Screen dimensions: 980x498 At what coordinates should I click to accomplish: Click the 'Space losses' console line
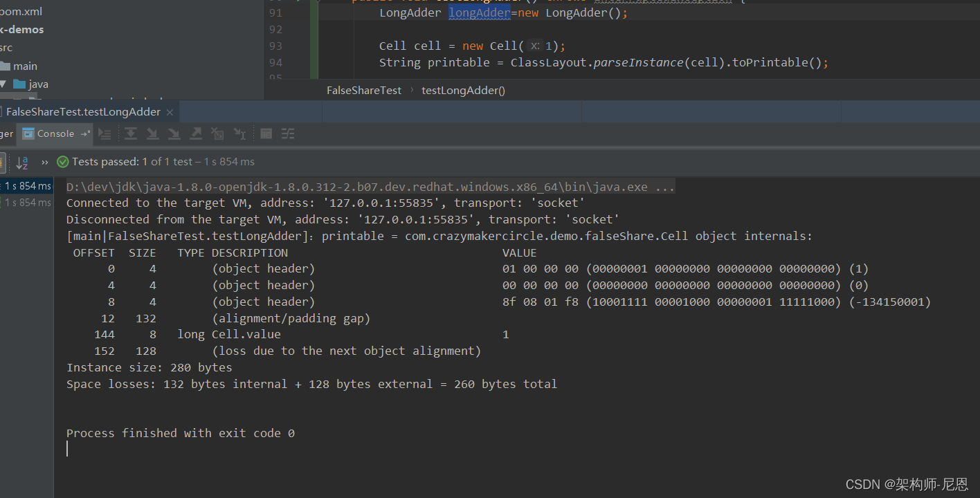[311, 384]
